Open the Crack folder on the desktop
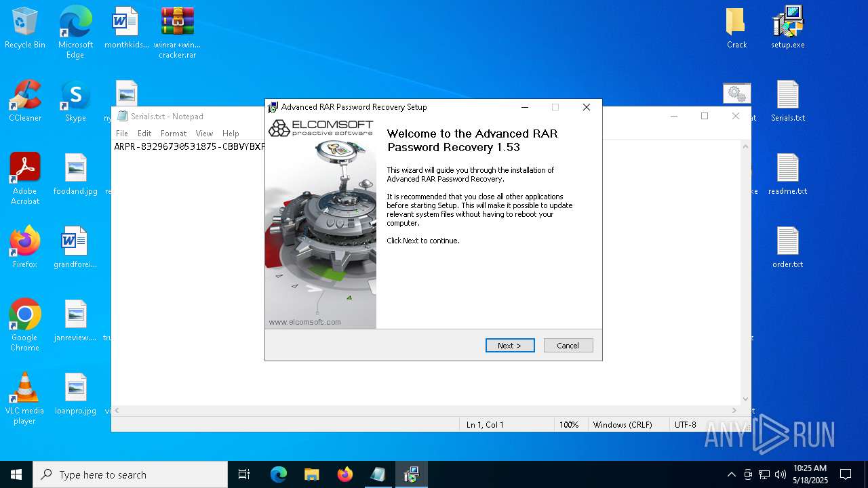The width and height of the screenshot is (868, 488). [736, 28]
